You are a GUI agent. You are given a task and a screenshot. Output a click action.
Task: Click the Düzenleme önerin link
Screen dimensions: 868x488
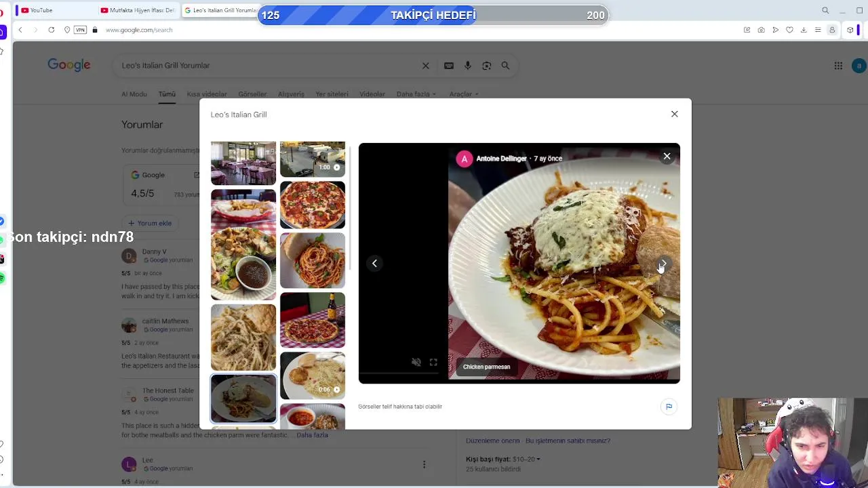tap(492, 441)
